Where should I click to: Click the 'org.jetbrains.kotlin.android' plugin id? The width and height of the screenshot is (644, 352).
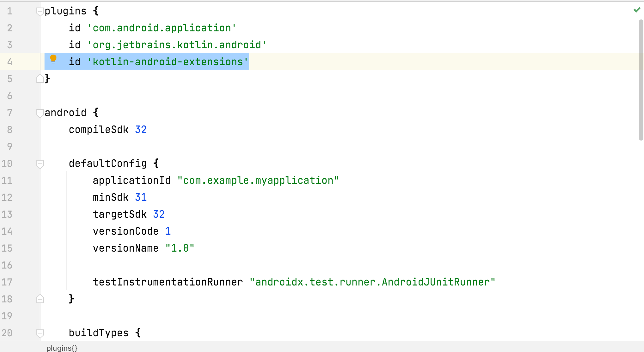point(177,45)
